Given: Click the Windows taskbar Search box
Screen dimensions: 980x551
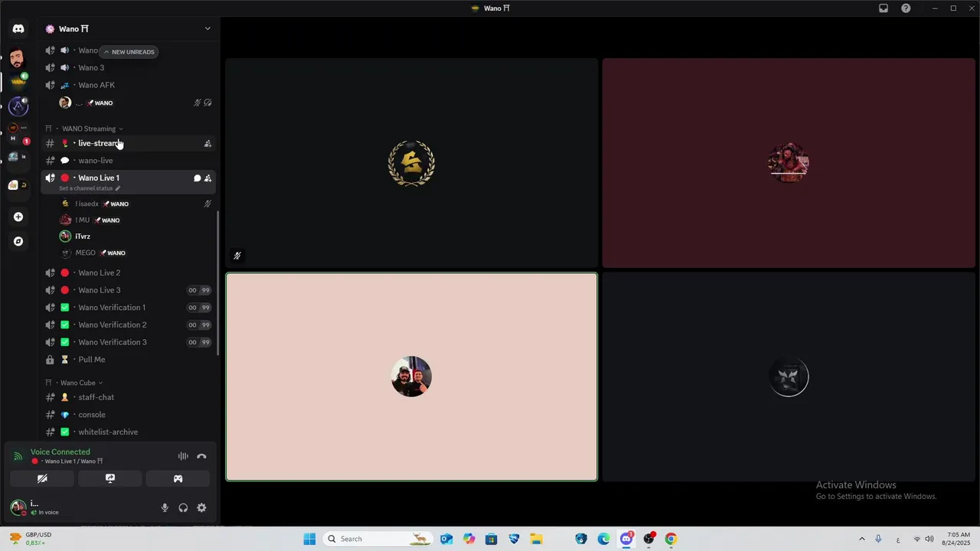Looking at the screenshot, I should [x=377, y=539].
